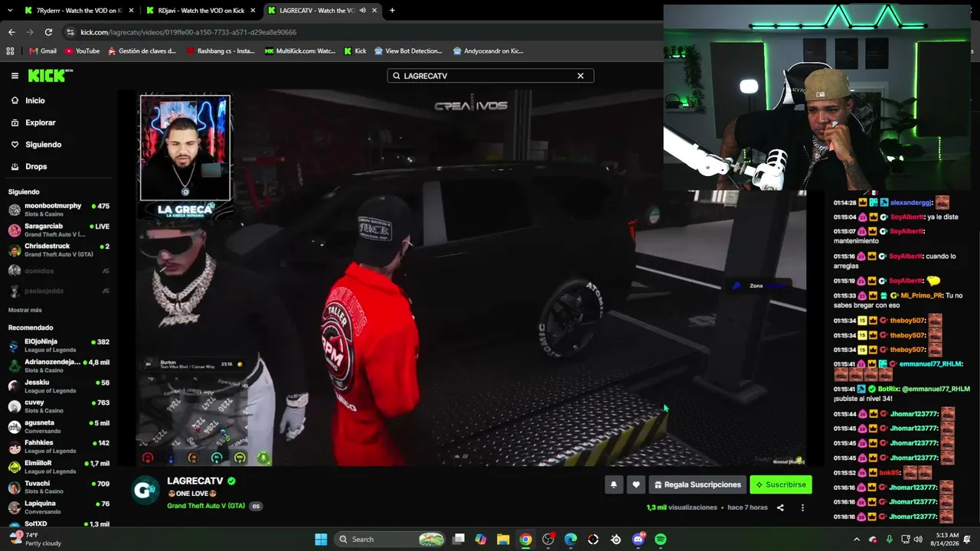980x551 pixels.
Task: Click the LAGRECATV channel avatar
Action: coord(145,490)
